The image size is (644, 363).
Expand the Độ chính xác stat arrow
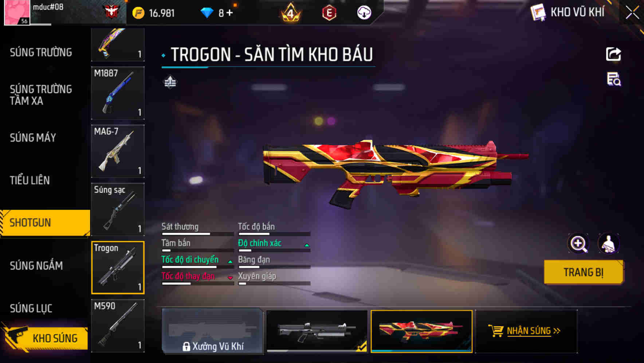click(x=307, y=245)
